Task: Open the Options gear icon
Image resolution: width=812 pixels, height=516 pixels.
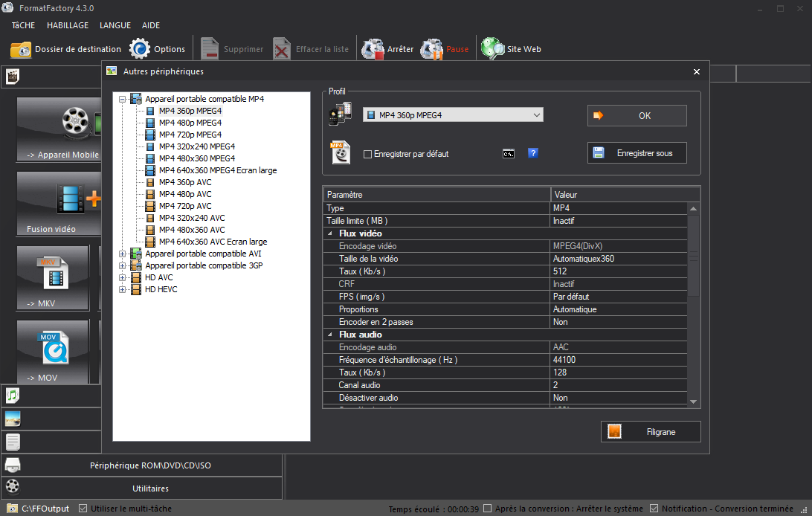Action: point(140,49)
